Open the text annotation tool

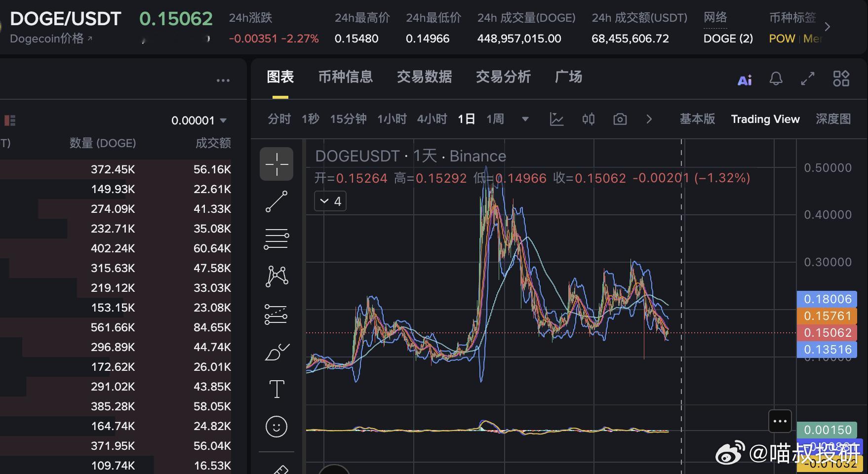point(276,389)
